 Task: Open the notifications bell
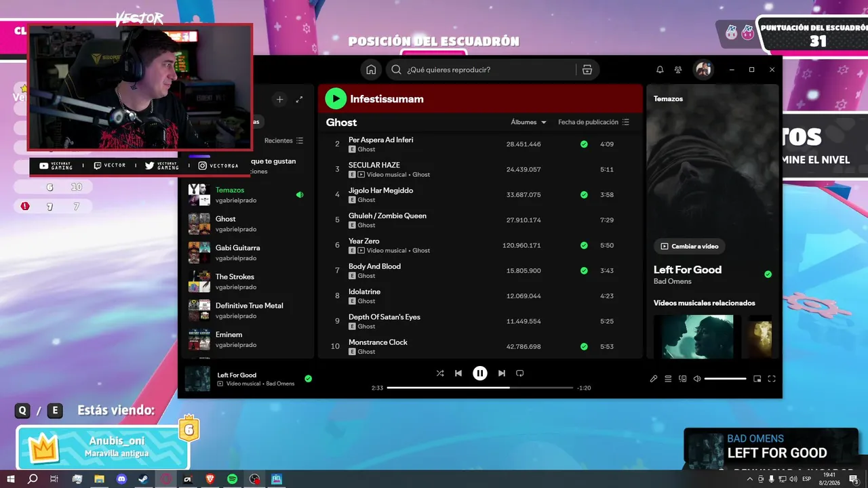(x=660, y=70)
